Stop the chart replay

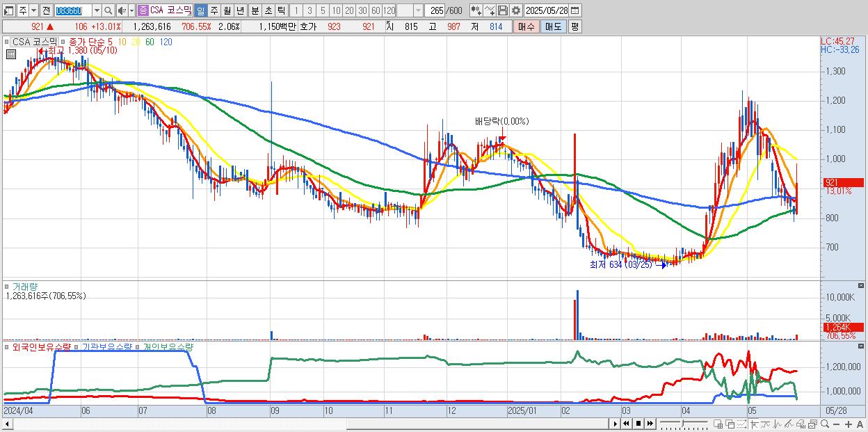638,424
